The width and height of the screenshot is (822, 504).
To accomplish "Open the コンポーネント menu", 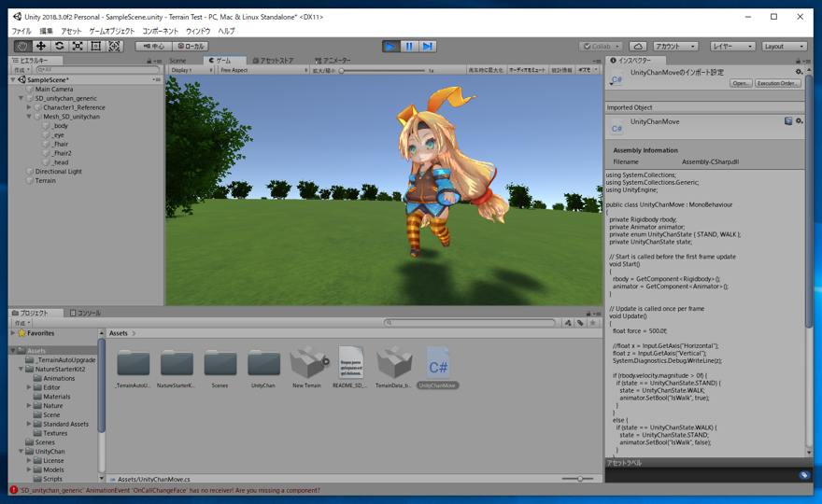I will point(161,31).
